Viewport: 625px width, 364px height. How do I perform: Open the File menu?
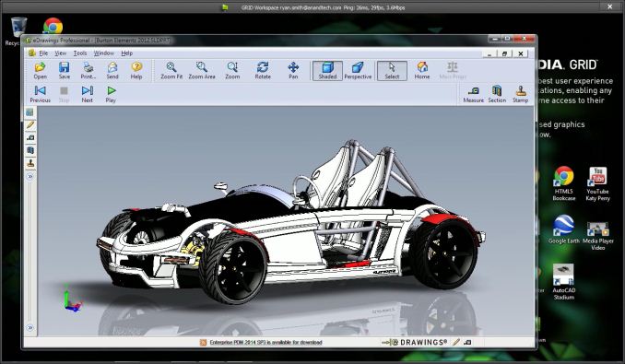tap(43, 53)
